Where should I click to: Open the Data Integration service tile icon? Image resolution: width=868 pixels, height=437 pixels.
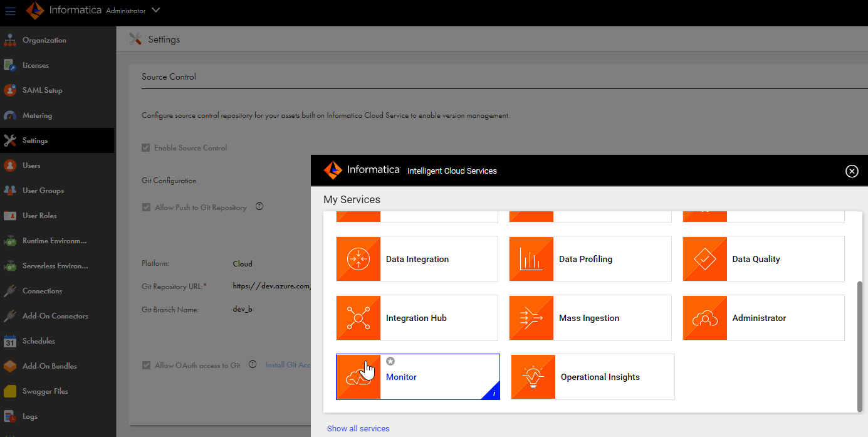[358, 259]
